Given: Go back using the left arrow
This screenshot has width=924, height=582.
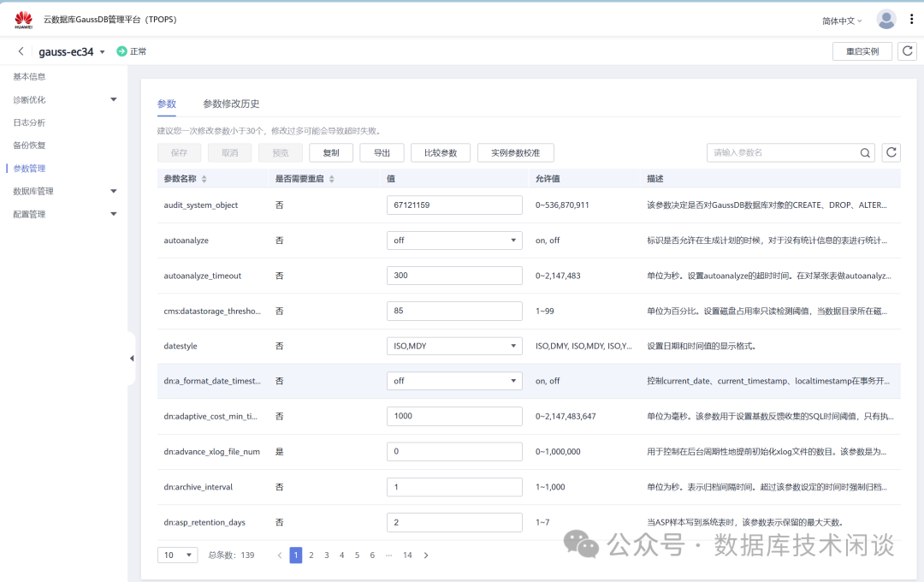Looking at the screenshot, I should click(x=21, y=51).
